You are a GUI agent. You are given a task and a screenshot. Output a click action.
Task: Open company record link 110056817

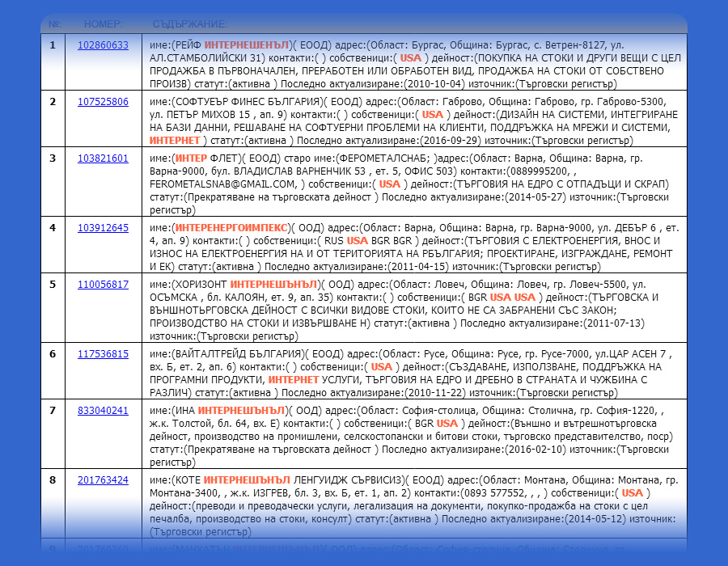click(103, 285)
